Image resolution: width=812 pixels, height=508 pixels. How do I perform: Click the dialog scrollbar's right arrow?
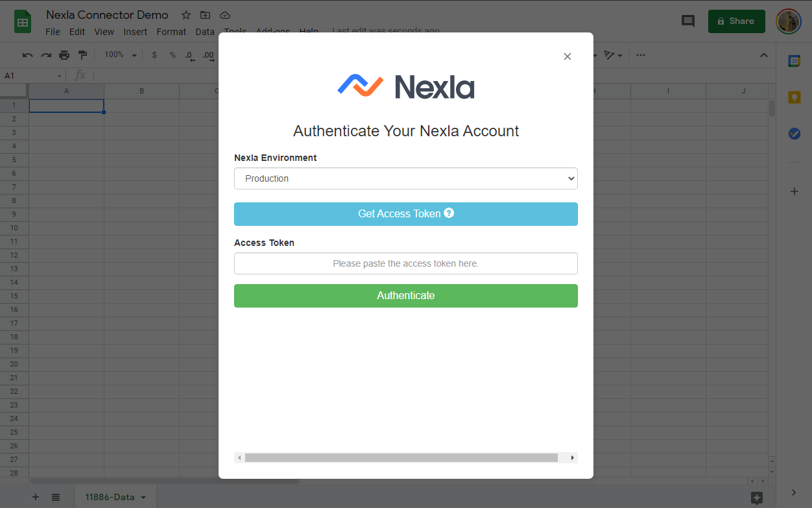tap(573, 457)
